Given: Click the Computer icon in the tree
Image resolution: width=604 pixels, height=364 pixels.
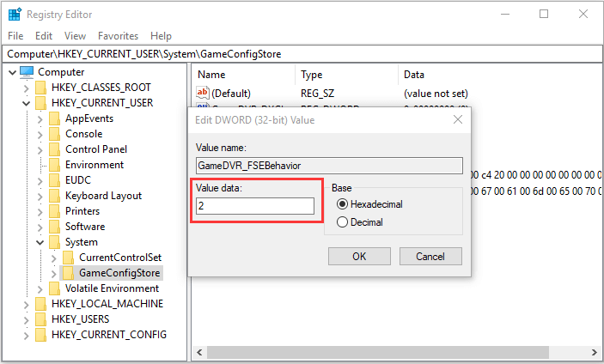Looking at the screenshot, I should 27,72.
